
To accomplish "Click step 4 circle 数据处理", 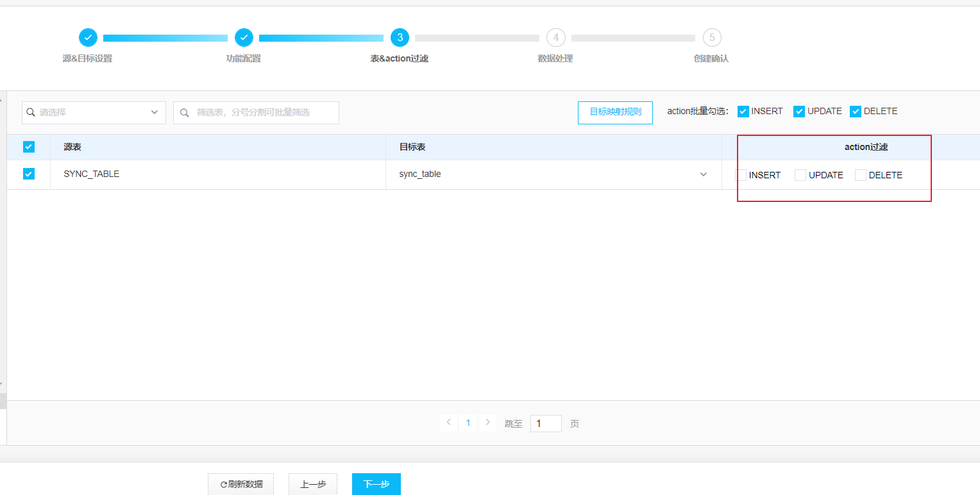I will pyautogui.click(x=556, y=38).
